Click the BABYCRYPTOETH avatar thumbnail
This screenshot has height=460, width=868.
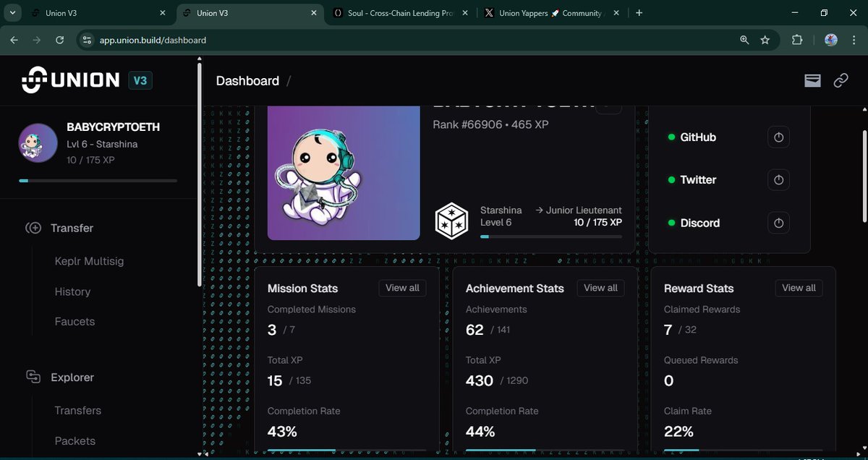coord(37,142)
